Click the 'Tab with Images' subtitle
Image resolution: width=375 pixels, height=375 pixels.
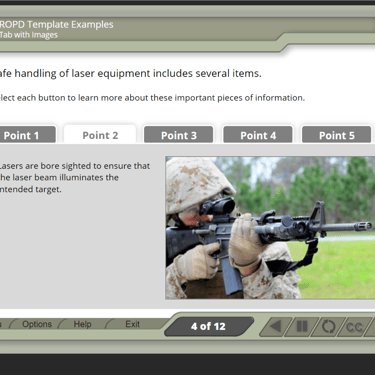point(29,35)
